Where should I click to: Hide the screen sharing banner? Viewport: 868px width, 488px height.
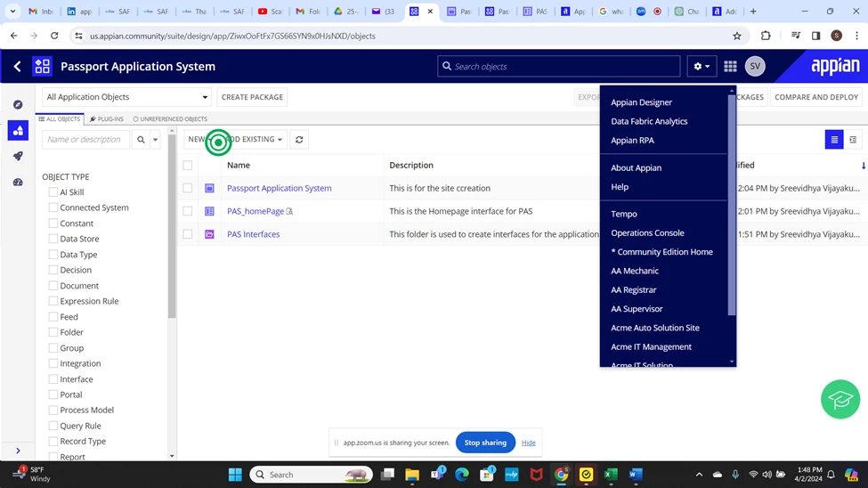coord(528,443)
